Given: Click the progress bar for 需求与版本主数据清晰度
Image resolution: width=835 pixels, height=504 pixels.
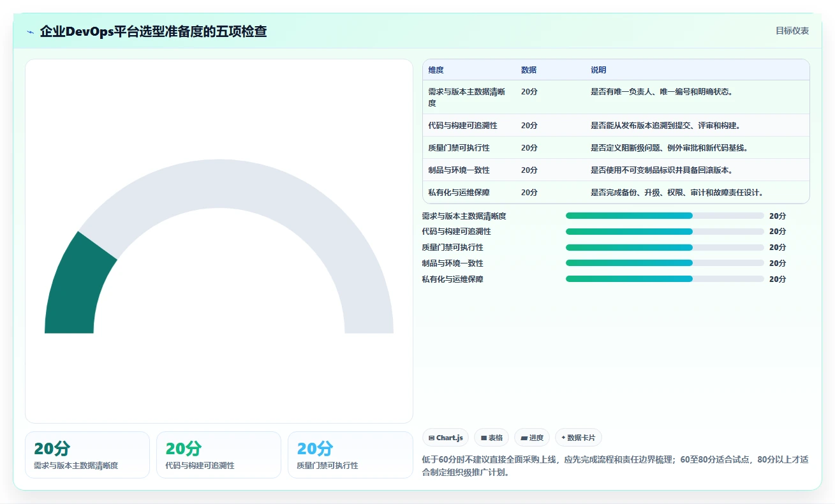Looking at the screenshot, I should (x=665, y=216).
